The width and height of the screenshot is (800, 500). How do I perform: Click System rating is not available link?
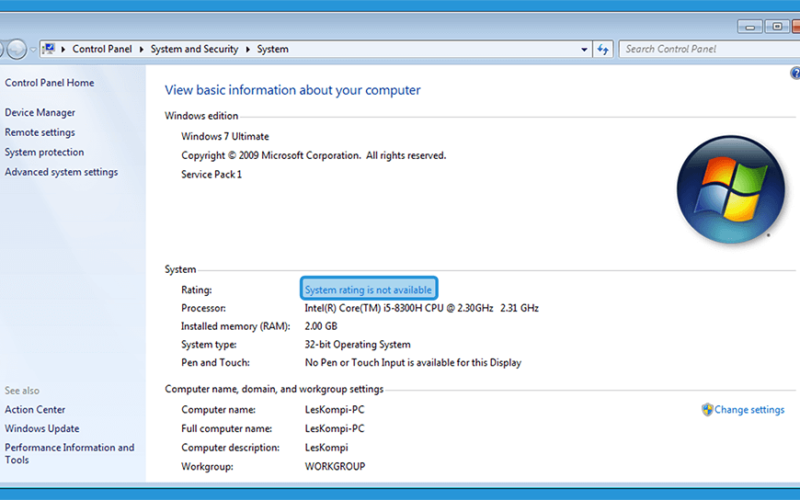pyautogui.click(x=368, y=290)
